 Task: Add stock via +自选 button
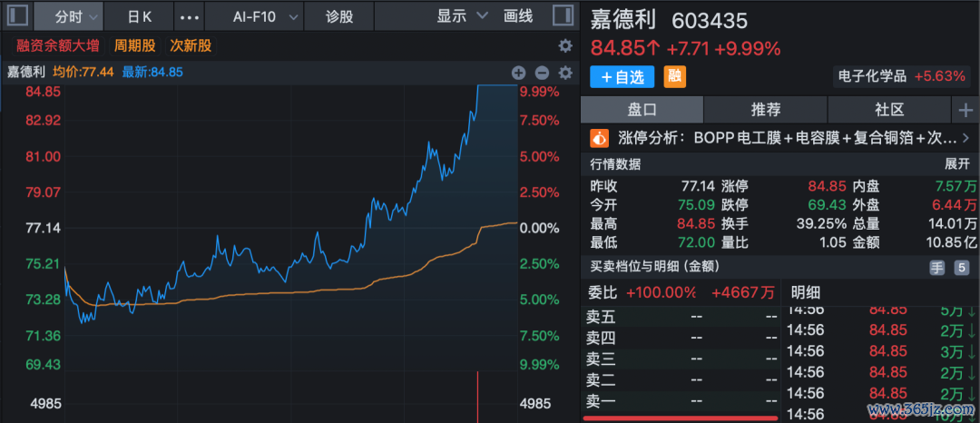(x=622, y=77)
